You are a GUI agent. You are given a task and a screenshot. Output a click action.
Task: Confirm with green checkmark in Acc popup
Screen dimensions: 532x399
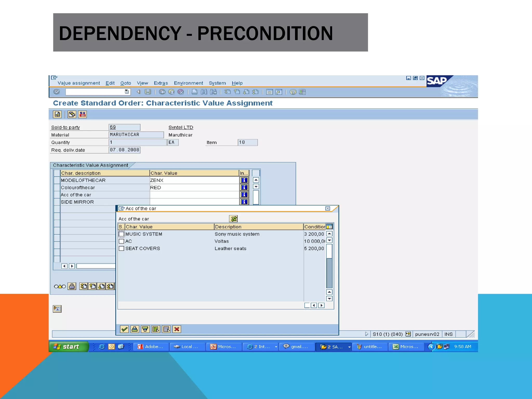[124, 329]
